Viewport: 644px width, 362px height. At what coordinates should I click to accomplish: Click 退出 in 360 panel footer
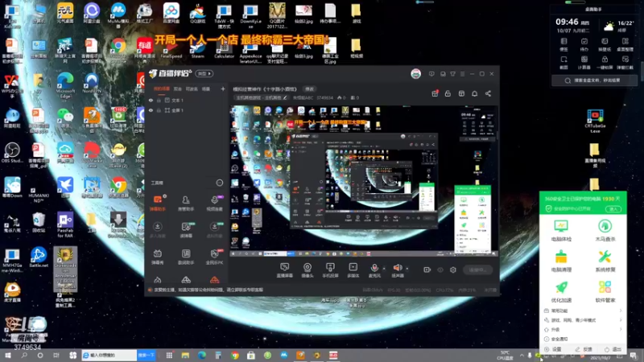(x=613, y=349)
